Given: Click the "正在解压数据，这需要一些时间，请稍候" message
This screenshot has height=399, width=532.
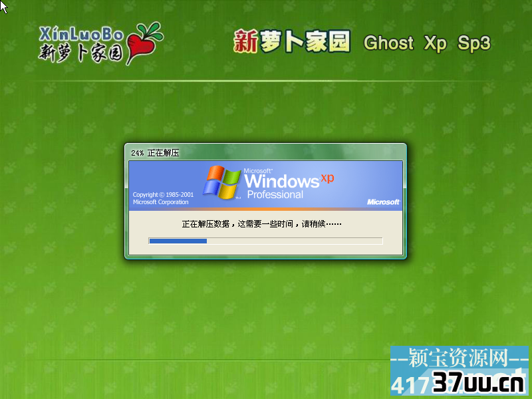Looking at the screenshot, I should click(x=261, y=224).
